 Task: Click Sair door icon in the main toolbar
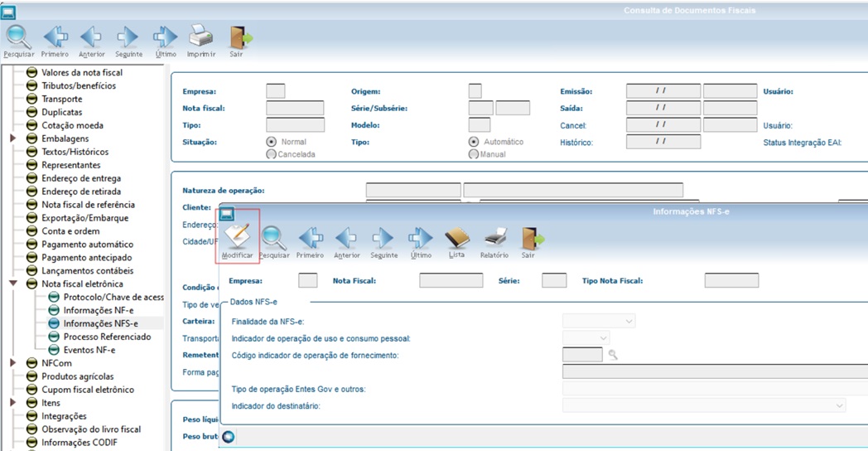[x=239, y=41]
